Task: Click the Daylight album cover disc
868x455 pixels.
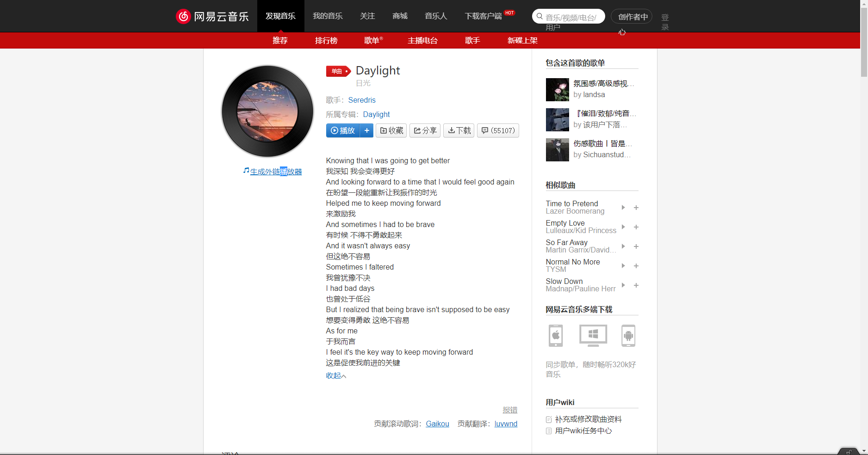Action: 267,111
